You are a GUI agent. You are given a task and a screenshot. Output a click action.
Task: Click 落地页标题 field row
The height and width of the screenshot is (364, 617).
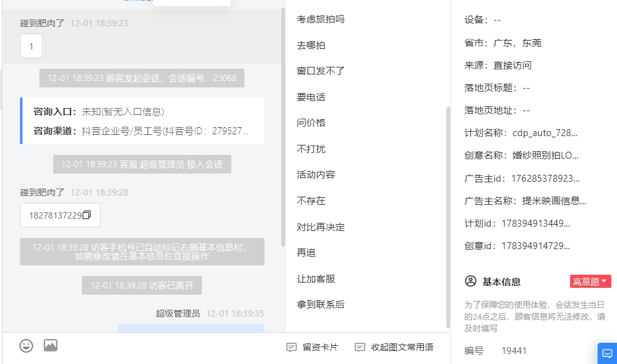[497, 87]
